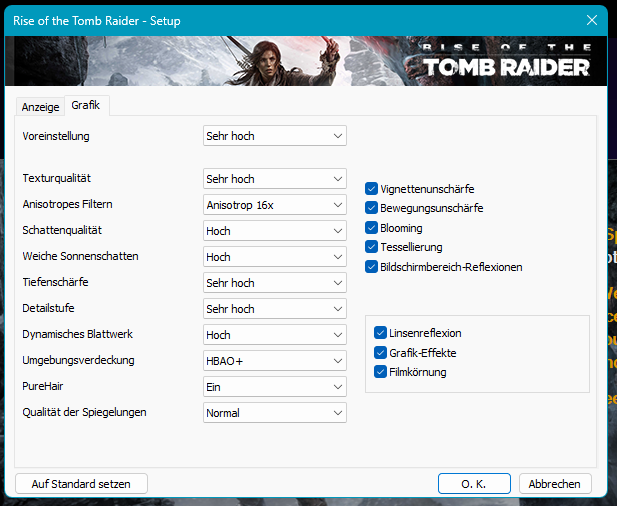Toggle Bildschirmbereich-Reflexionen checkbox
The height and width of the screenshot is (506, 617).
371,267
